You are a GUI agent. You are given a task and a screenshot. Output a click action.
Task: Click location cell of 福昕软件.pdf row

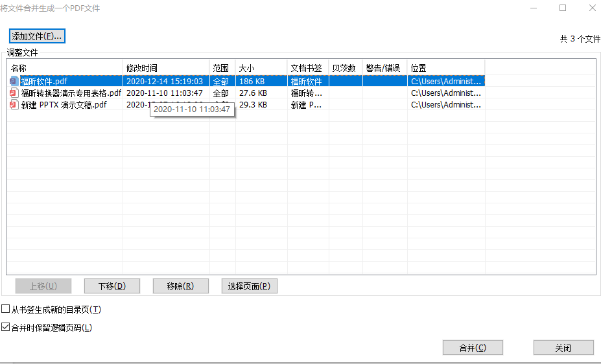pos(446,81)
